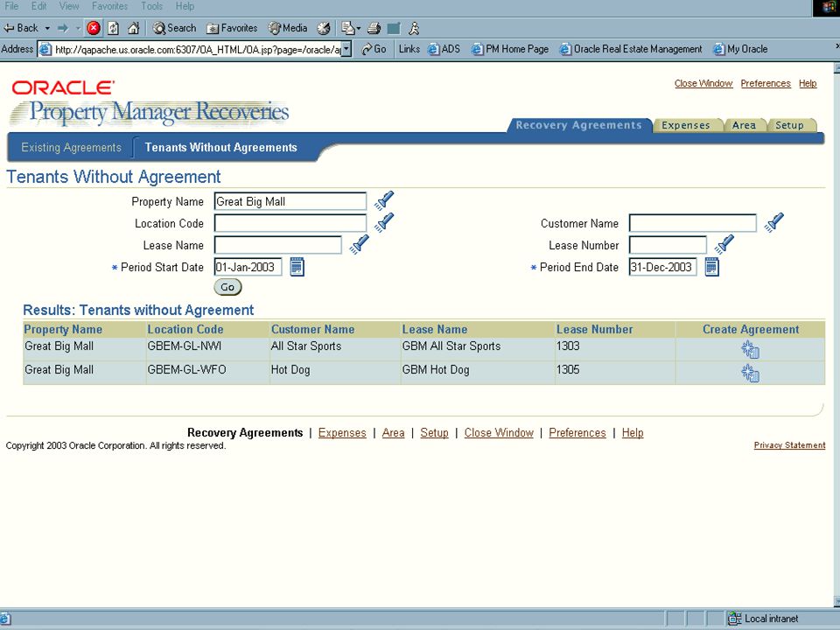Viewport: 840px width, 630px height.
Task: Click the footer Area link
Action: [x=393, y=433]
